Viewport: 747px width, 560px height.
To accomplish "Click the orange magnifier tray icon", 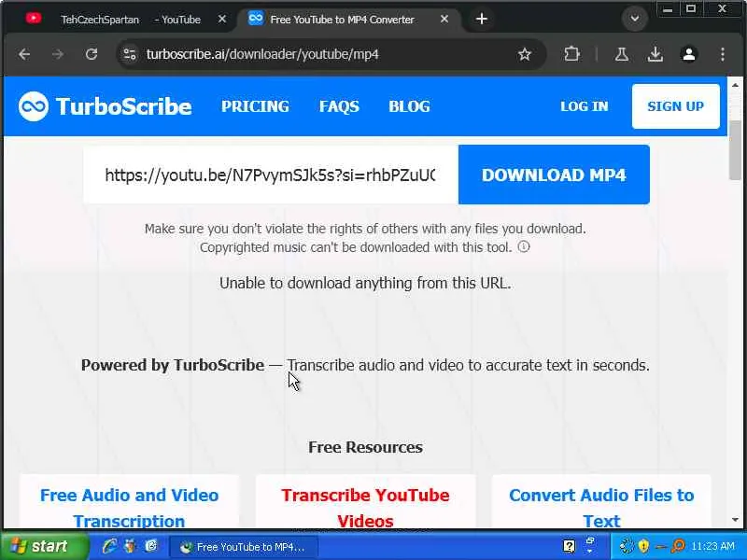I will tap(678, 546).
